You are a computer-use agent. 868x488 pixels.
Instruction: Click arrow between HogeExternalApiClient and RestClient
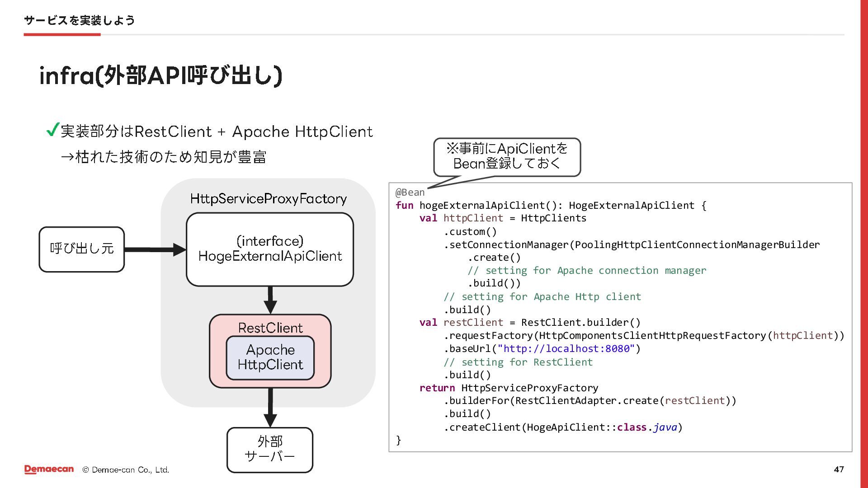coord(270,300)
